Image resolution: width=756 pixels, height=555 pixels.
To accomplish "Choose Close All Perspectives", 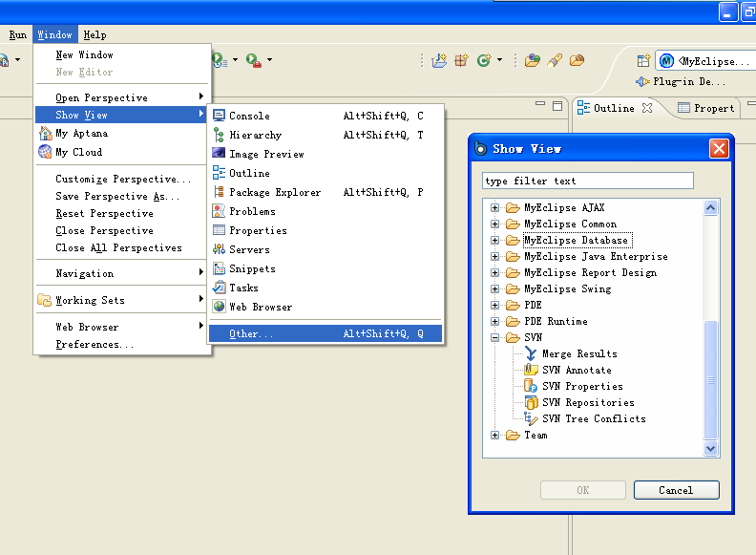I will pyautogui.click(x=122, y=247).
